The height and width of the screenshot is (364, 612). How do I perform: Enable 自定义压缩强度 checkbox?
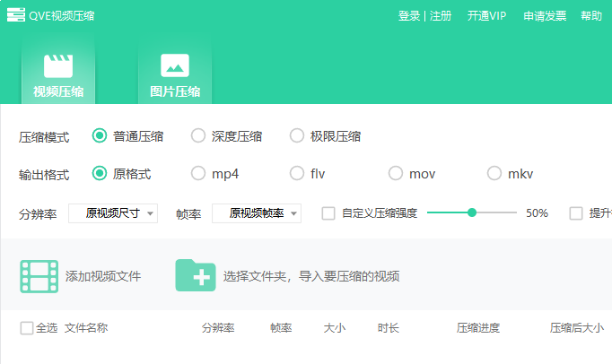tap(328, 213)
